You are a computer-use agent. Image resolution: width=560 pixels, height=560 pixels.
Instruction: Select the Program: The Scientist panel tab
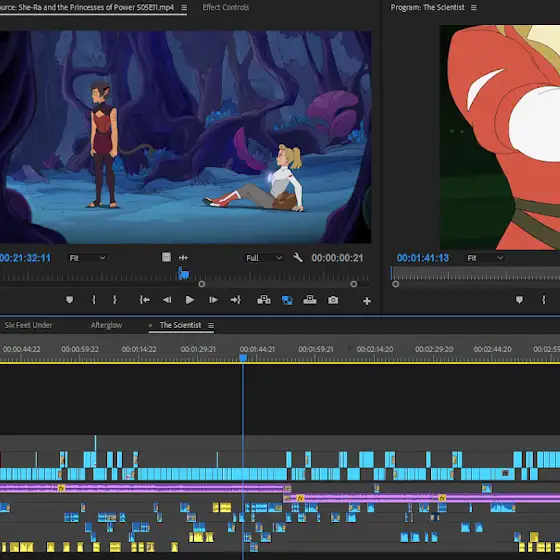point(428,8)
